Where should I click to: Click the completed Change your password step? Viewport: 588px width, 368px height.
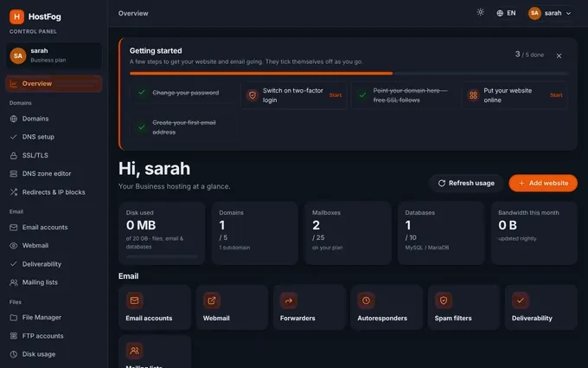[183, 93]
